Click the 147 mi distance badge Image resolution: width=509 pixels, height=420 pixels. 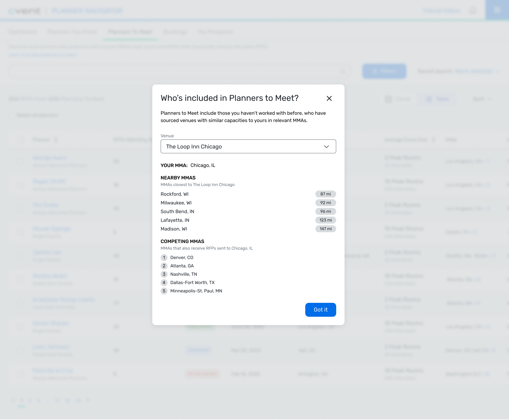[326, 229]
